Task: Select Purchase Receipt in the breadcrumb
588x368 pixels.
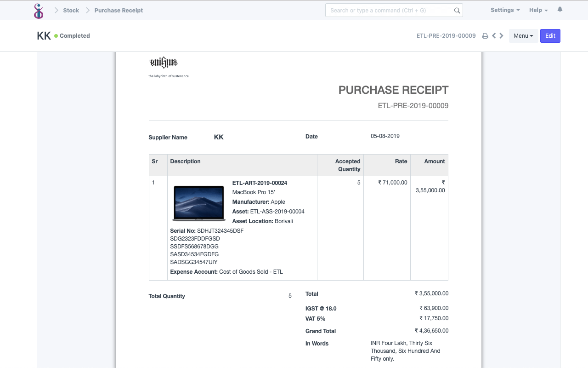Action: click(118, 10)
